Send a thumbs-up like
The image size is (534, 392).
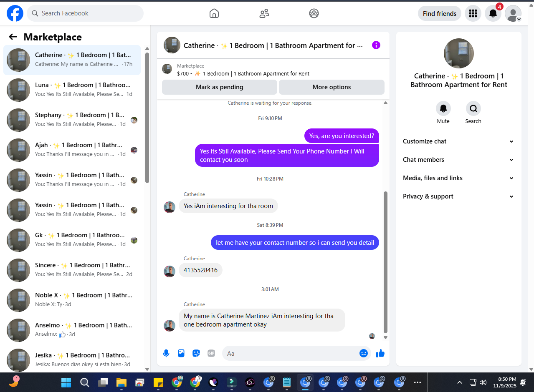[380, 353]
